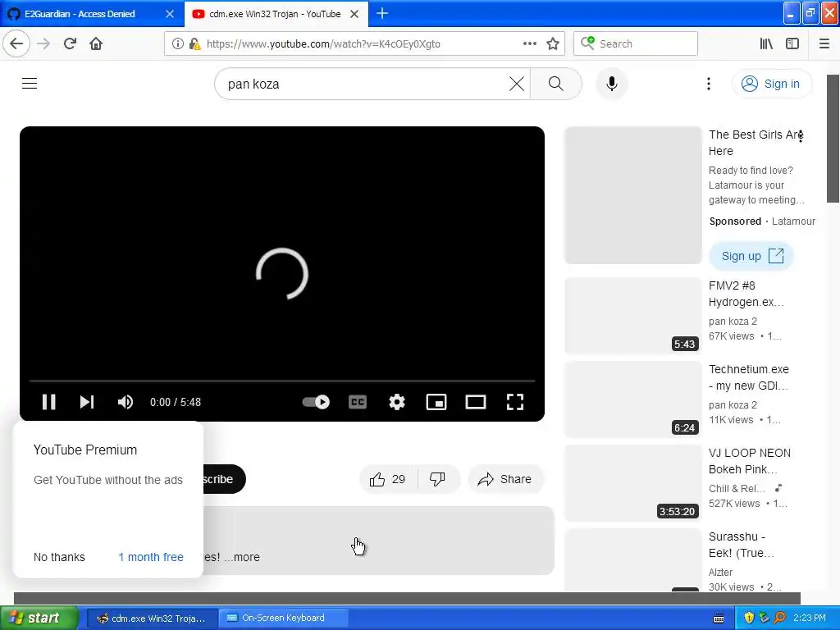Open ad options menu beside 'The Best Girls Are Here'
The width and height of the screenshot is (840, 630).
(801, 136)
